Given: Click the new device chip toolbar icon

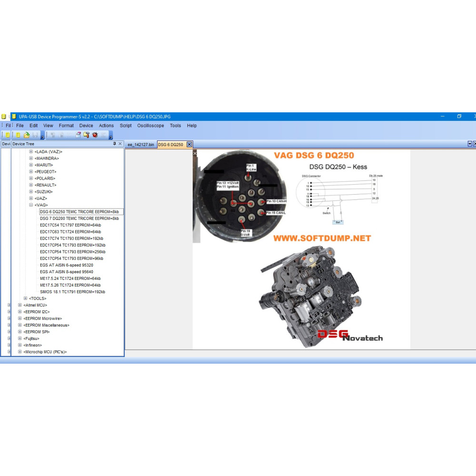Looking at the screenshot, I should point(18,135).
